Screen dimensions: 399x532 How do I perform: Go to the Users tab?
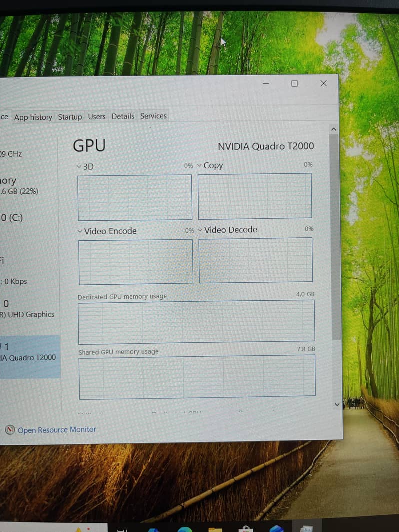click(x=97, y=117)
